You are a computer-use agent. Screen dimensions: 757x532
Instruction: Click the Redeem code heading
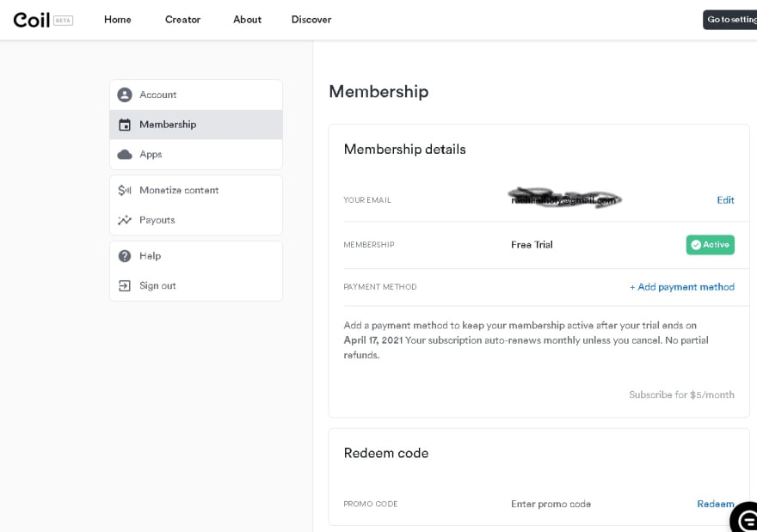pos(385,454)
